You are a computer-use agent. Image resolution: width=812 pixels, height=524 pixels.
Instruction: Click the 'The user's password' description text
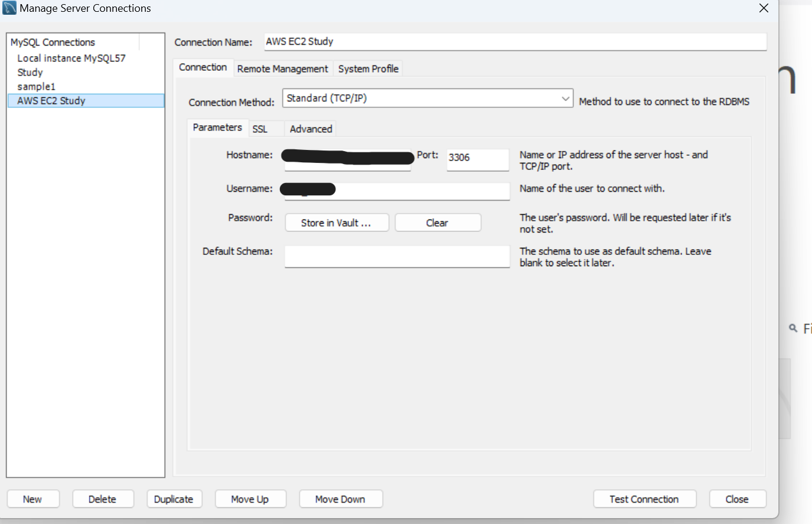(625, 224)
